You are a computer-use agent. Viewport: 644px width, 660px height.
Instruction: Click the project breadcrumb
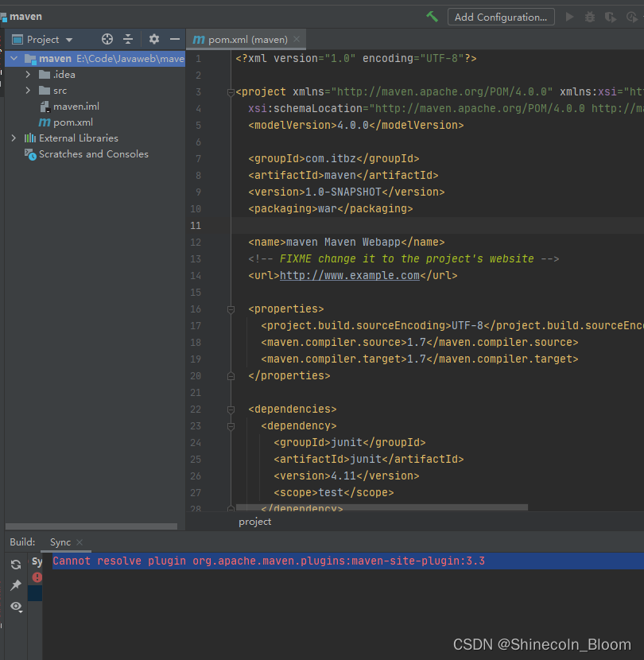[x=254, y=522]
